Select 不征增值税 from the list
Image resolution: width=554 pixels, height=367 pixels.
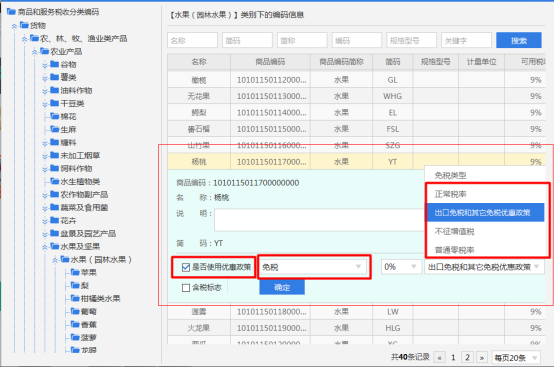point(485,231)
